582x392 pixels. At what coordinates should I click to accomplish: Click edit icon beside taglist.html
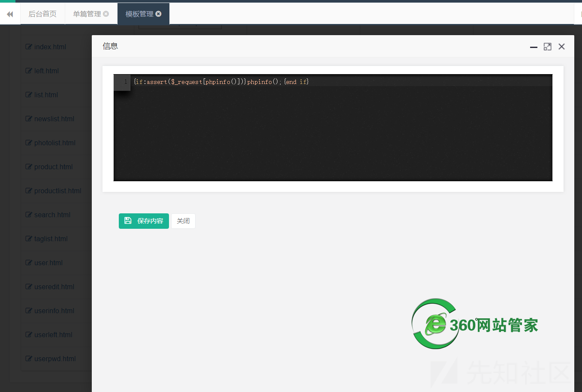point(29,239)
